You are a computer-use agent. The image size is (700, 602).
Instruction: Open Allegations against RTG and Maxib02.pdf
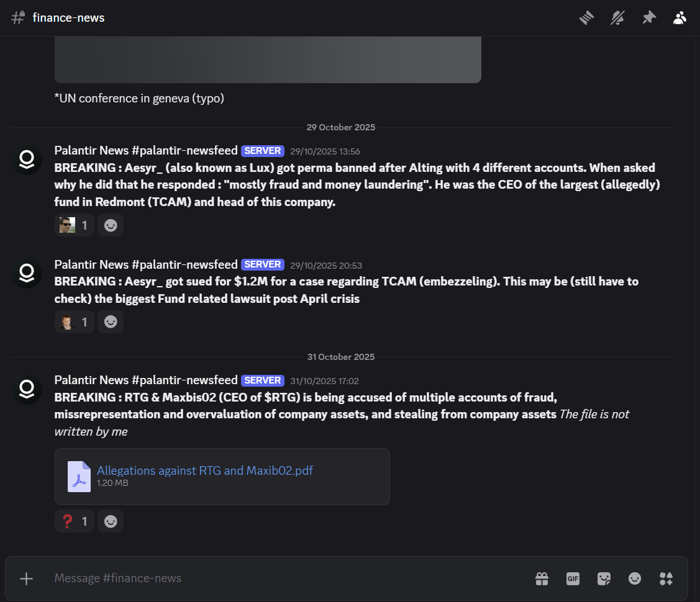click(x=204, y=470)
